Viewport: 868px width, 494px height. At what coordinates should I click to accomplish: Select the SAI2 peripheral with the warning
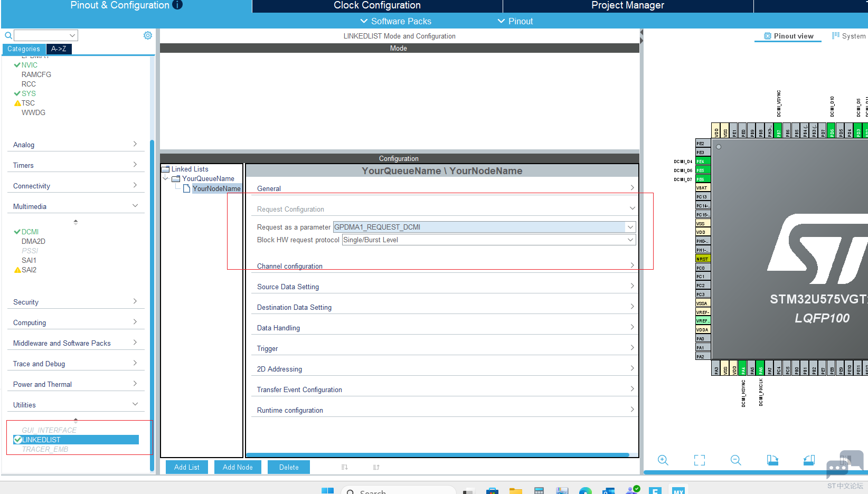pos(29,270)
